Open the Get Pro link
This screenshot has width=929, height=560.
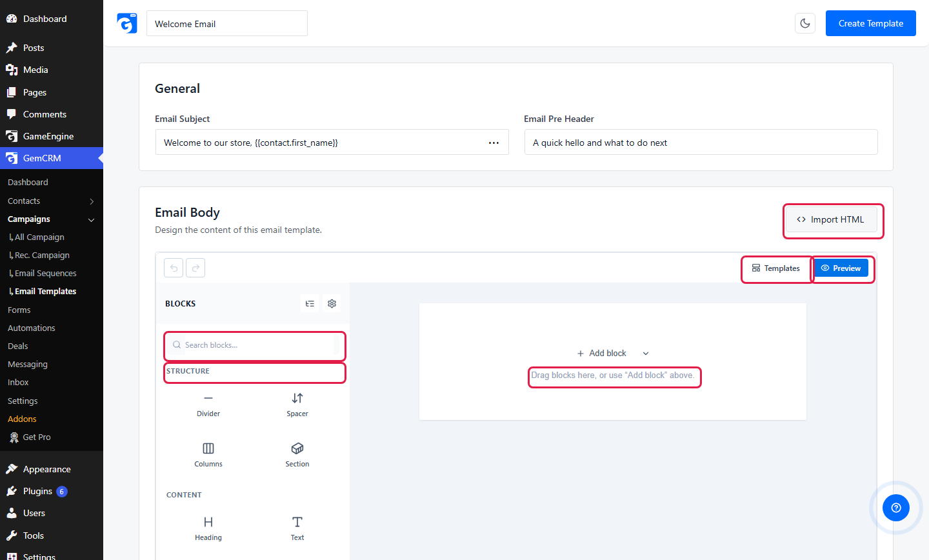click(36, 437)
